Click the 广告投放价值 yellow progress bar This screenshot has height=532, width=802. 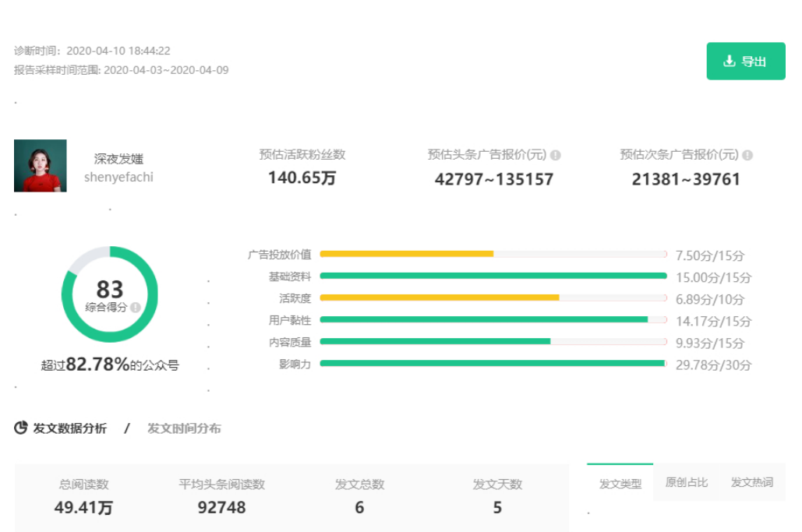point(406,254)
